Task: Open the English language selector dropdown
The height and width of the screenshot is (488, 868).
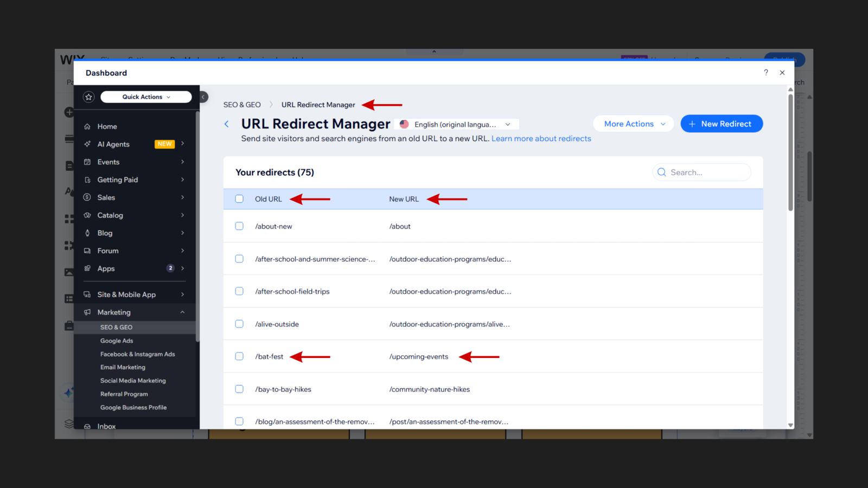Action: (x=456, y=124)
